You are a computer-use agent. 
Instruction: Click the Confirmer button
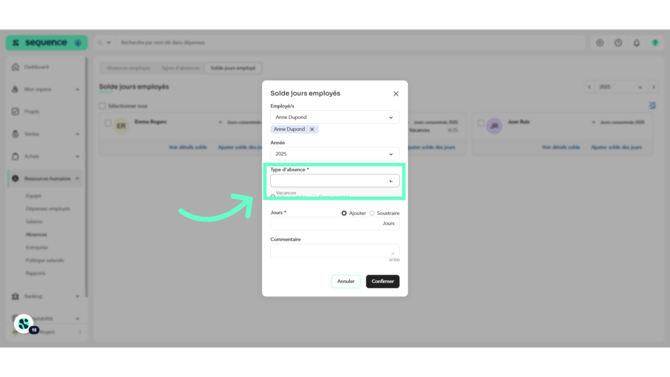[x=382, y=281]
